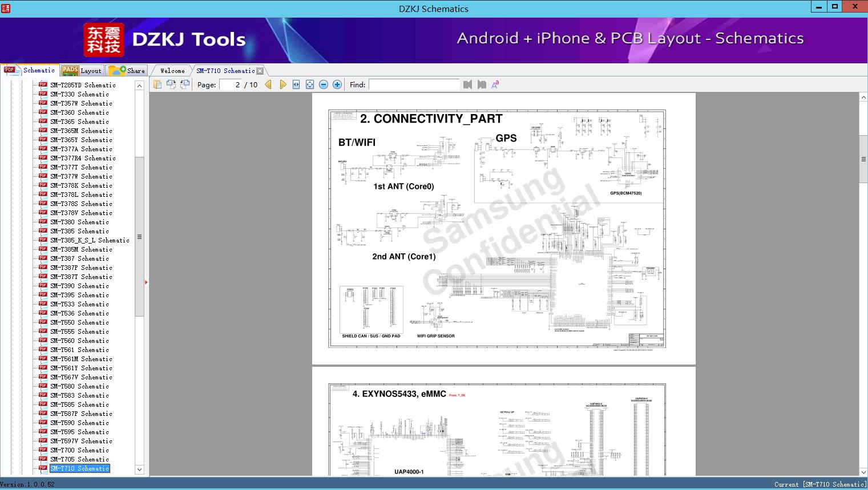Open SM-T365 Schematic
The image size is (868, 490).
click(x=79, y=122)
